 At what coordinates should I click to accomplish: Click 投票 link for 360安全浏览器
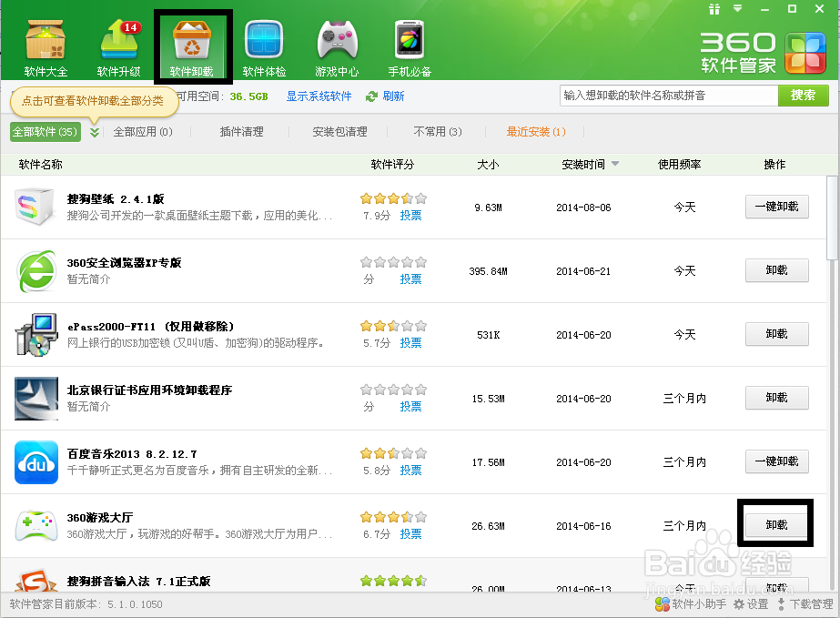point(410,279)
